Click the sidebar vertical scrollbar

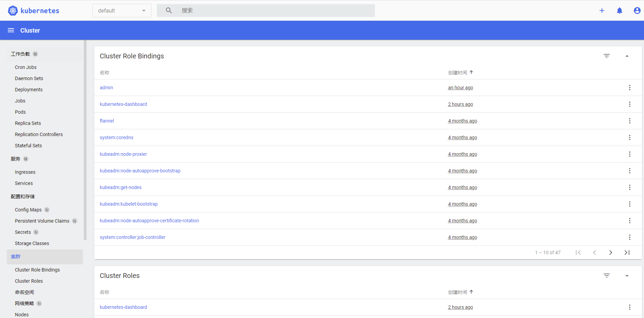pos(85,140)
